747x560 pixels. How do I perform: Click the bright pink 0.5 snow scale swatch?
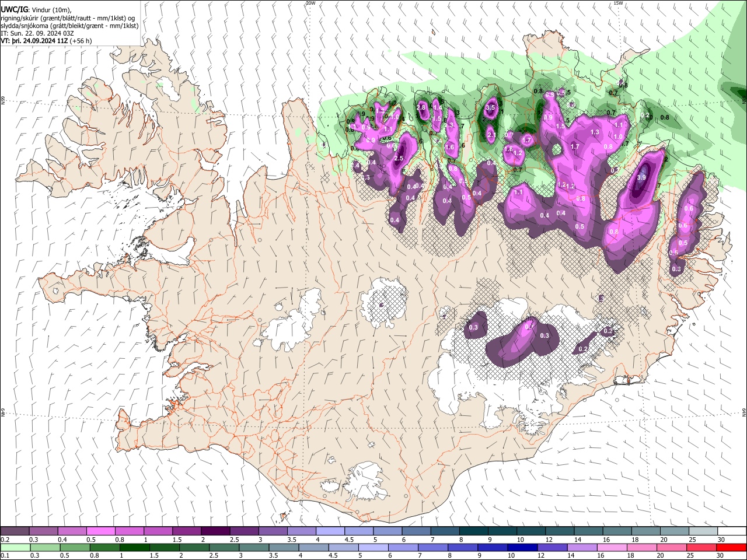[x=100, y=531]
